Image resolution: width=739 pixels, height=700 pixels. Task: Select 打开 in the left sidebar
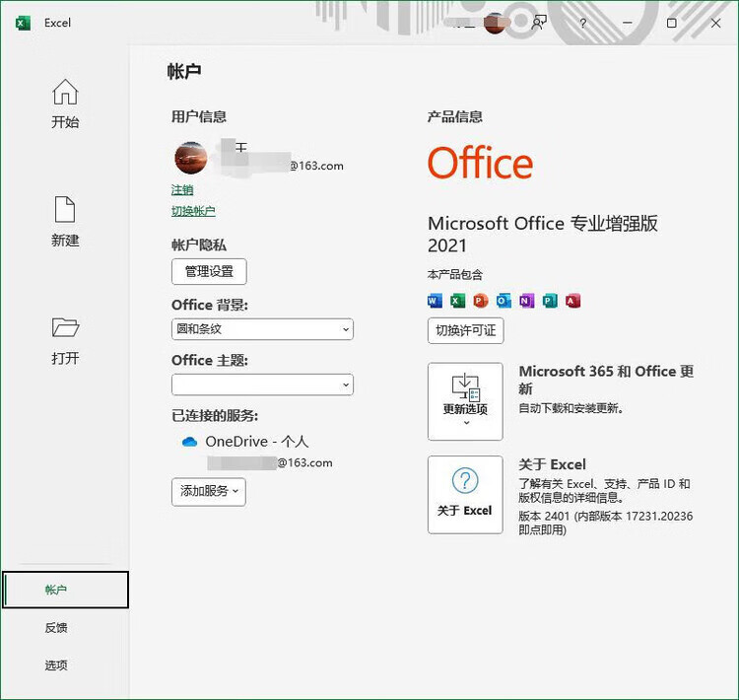point(65,340)
